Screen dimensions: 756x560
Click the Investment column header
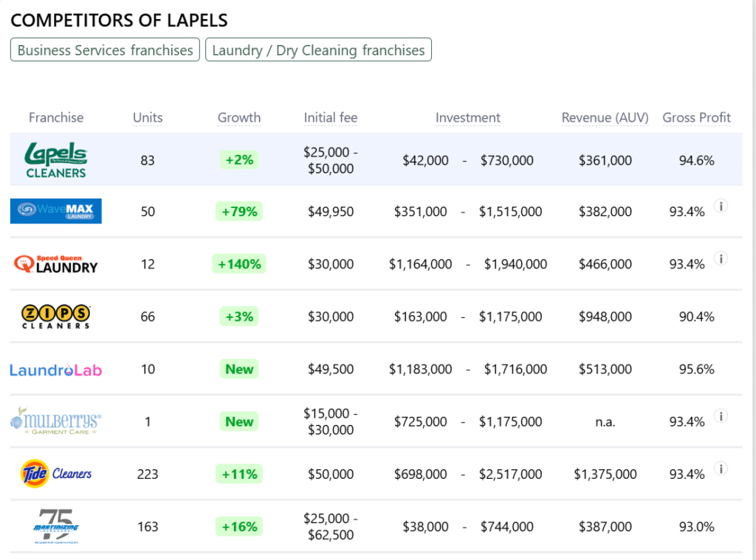tap(467, 117)
